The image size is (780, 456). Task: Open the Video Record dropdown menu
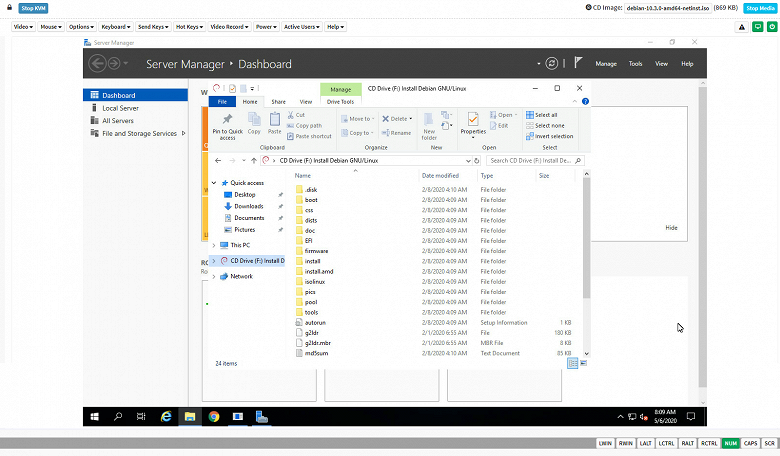[x=230, y=27]
